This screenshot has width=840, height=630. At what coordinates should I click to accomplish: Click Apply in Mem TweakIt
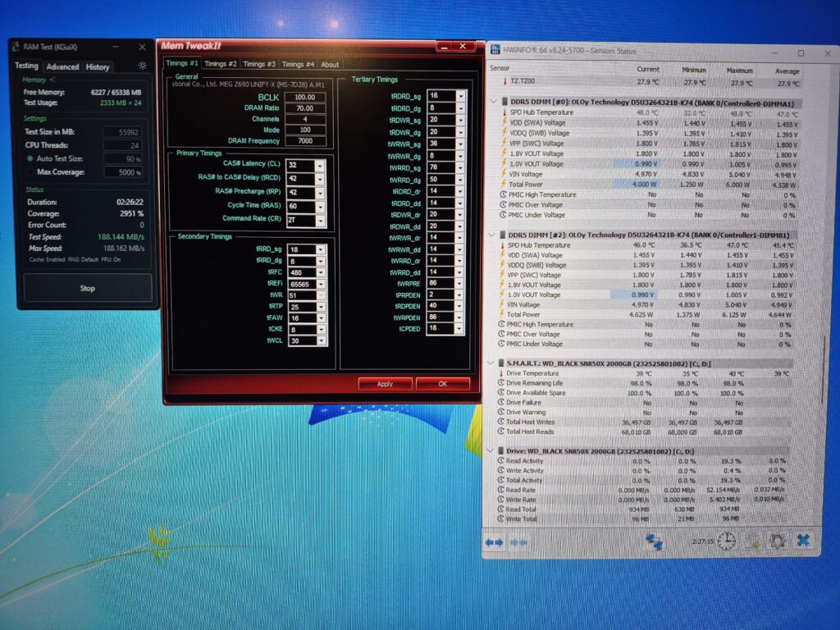point(385,384)
